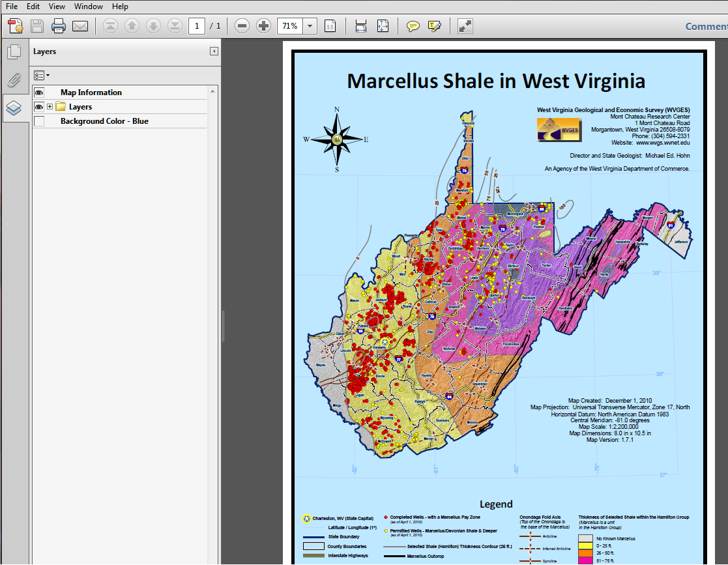Click the map title Marcellus Shale

click(496, 81)
